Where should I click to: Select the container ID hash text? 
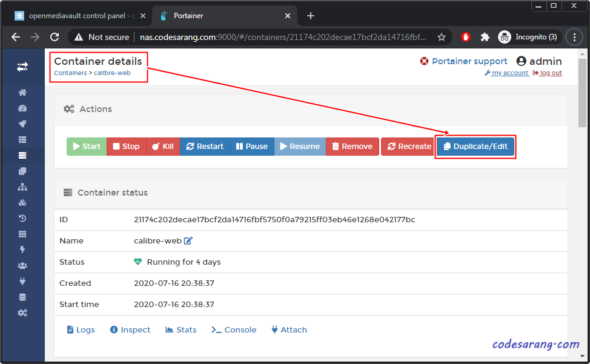click(274, 220)
